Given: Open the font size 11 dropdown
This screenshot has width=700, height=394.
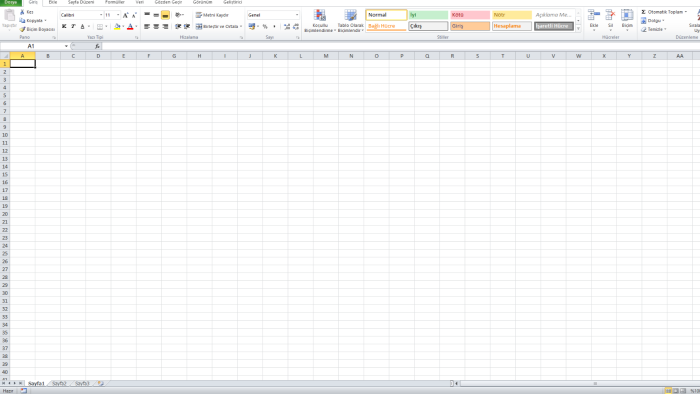Looking at the screenshot, I should coord(118,15).
